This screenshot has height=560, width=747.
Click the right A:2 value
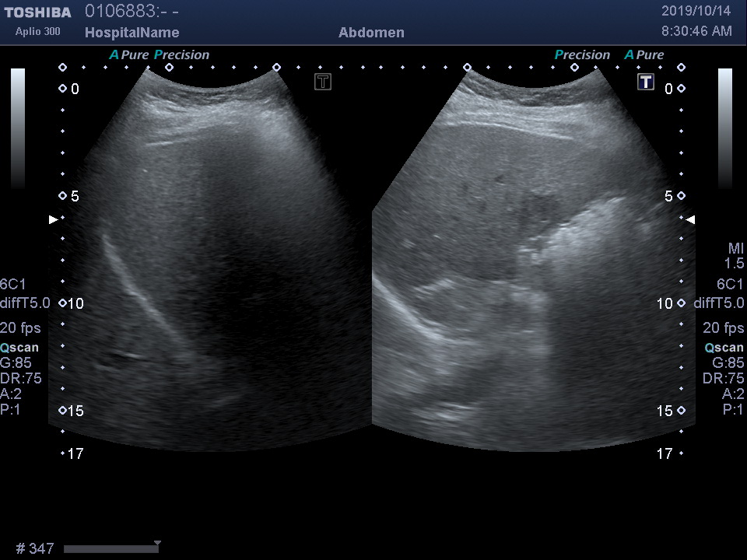[733, 394]
